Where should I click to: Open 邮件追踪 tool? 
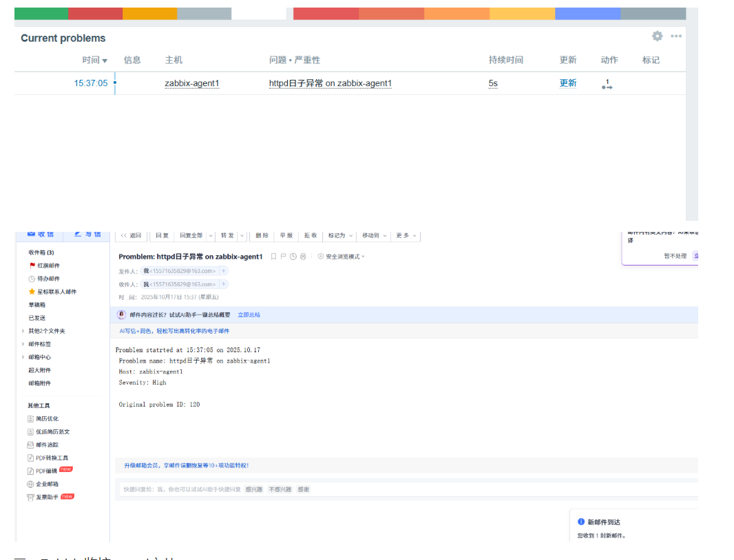pos(43,445)
